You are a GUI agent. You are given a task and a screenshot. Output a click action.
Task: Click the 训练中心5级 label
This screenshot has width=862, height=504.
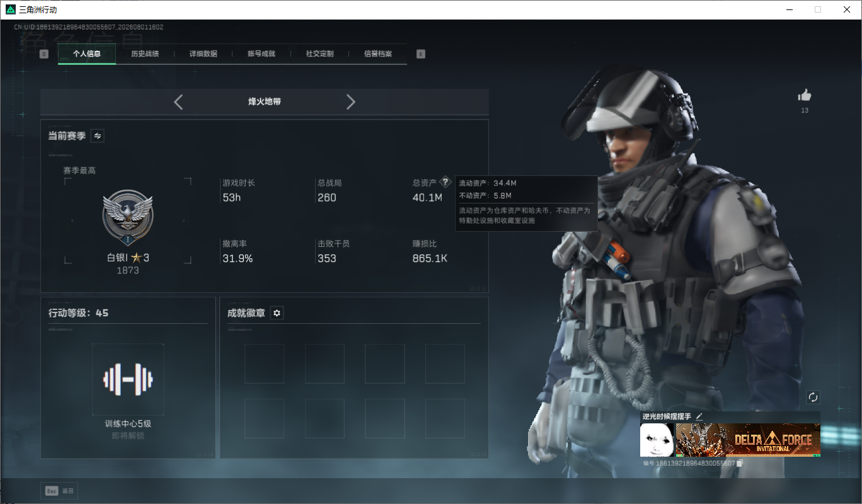128,424
